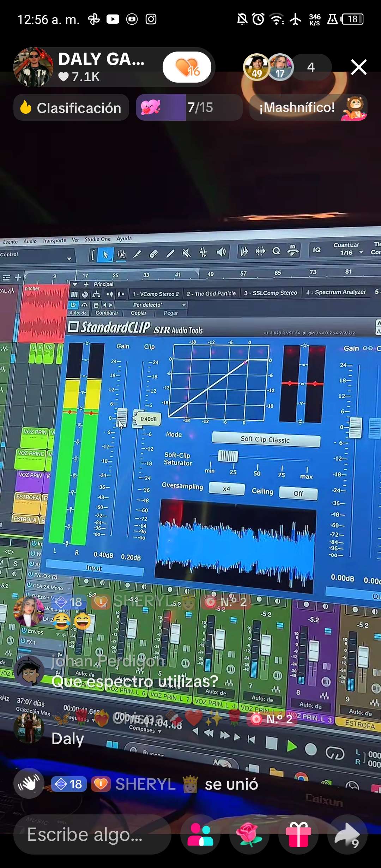This screenshot has height=868, width=381.
Task: Click the fast forward transport button
Action: pos(225,735)
